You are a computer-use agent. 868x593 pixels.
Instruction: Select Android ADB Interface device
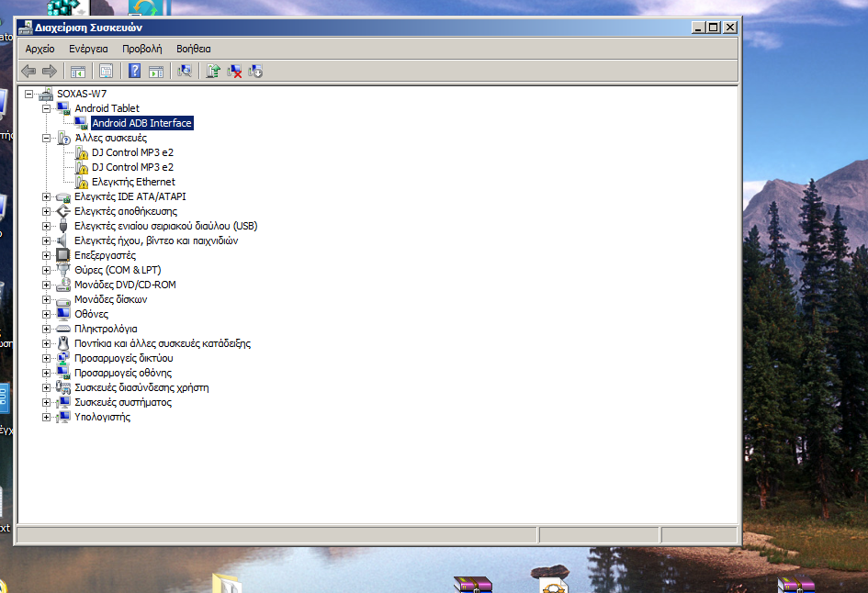[141, 123]
